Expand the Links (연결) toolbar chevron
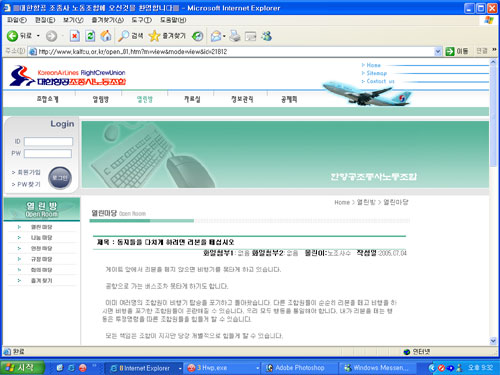 [x=494, y=50]
